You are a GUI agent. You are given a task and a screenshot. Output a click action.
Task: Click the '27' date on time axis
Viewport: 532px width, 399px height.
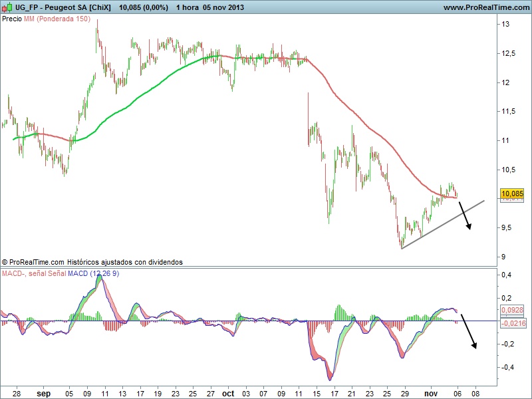click(210, 394)
